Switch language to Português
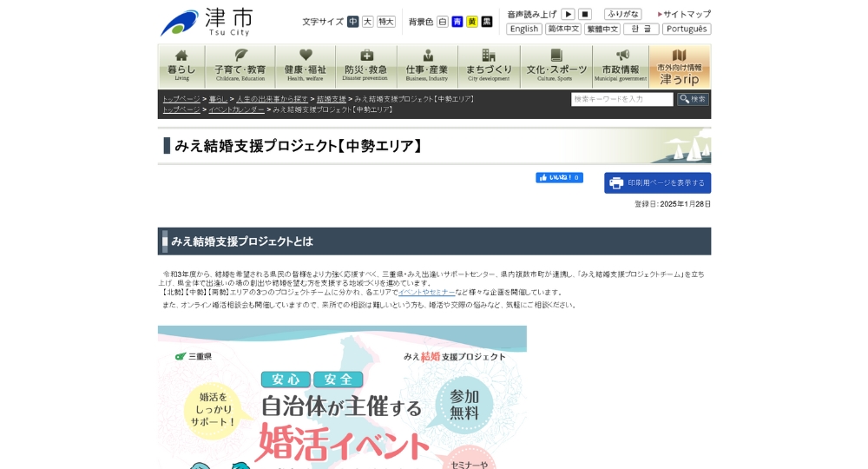Image resolution: width=868 pixels, height=469 pixels. [x=687, y=29]
